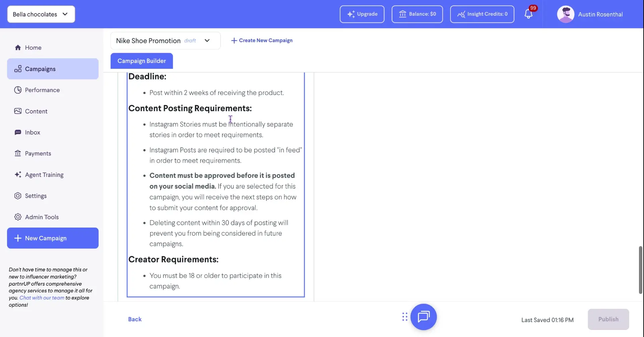The height and width of the screenshot is (337, 644).
Task: Start a New Campaign from the sidebar
Action: click(x=52, y=238)
